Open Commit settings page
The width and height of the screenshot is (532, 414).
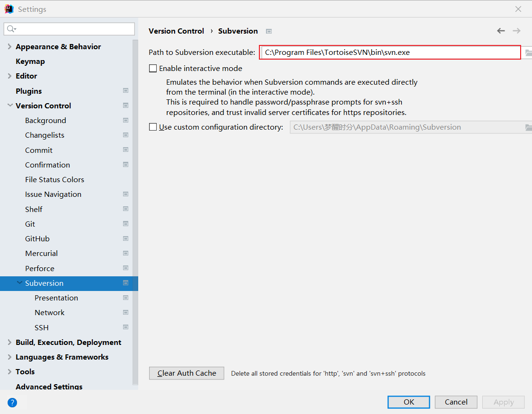point(39,150)
